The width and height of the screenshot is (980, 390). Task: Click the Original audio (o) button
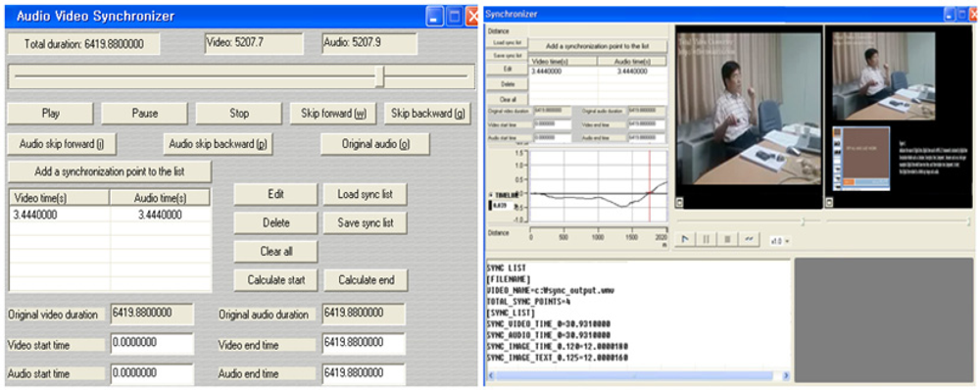click(x=375, y=144)
